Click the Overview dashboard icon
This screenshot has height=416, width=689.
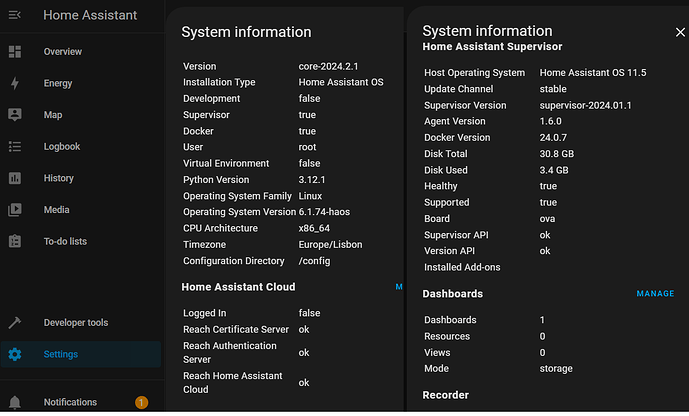coord(15,51)
